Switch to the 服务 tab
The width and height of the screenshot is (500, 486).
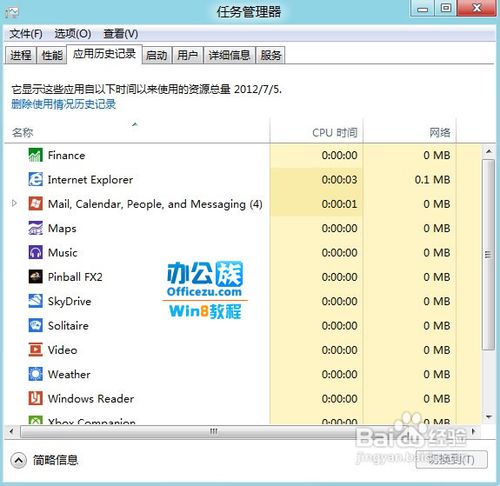(x=271, y=55)
